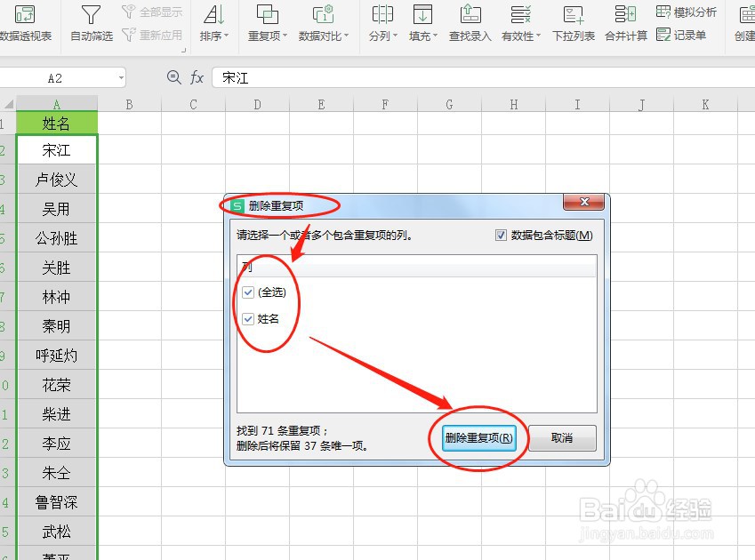Click the 取消 cancel button
Viewport: 755px width, 560px height.
point(562,437)
